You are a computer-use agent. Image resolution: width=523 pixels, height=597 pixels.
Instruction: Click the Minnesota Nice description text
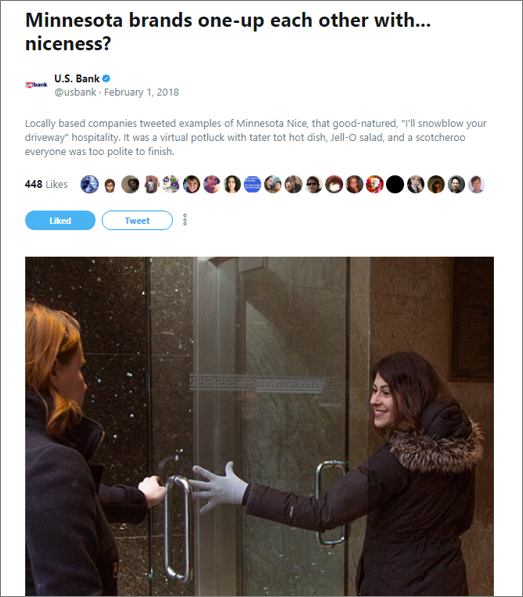click(x=255, y=137)
